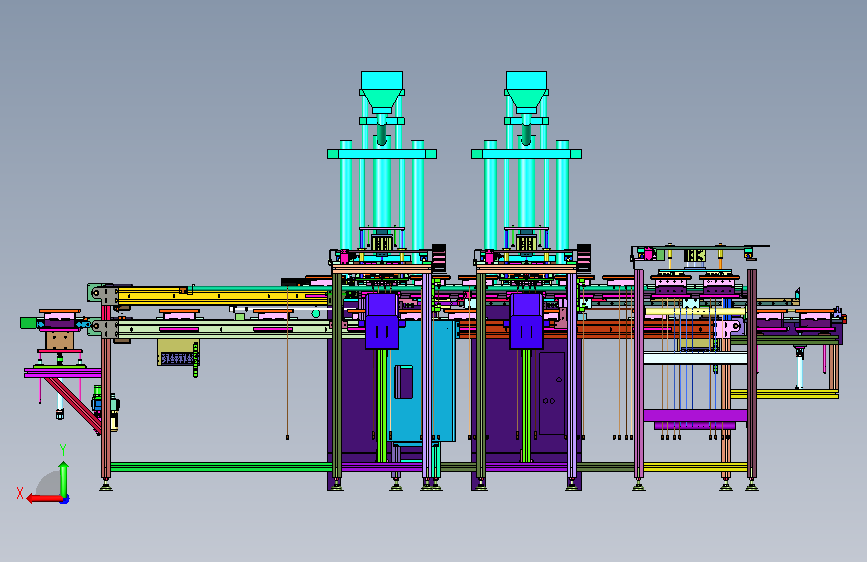
Task: Select the blue motor housing under right press
Action: (526, 321)
